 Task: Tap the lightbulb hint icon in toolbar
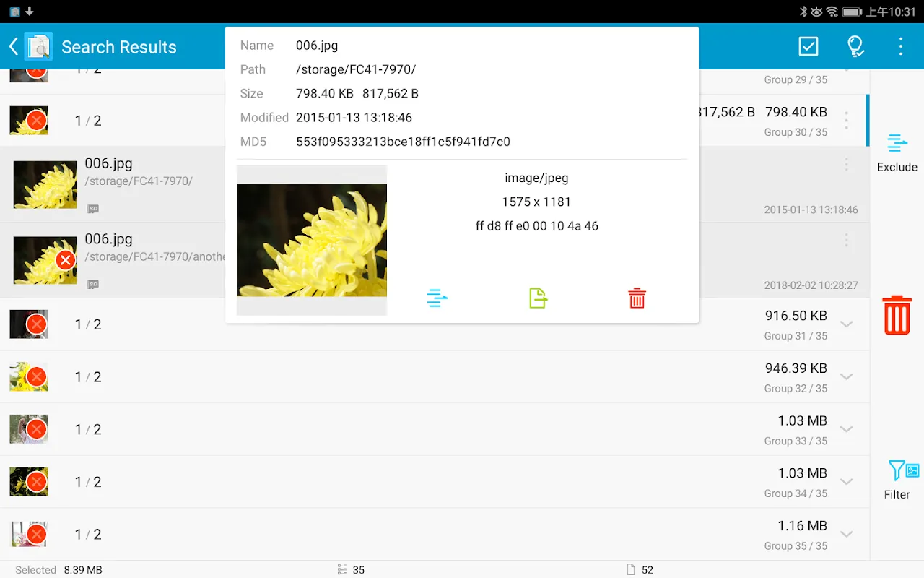click(855, 47)
